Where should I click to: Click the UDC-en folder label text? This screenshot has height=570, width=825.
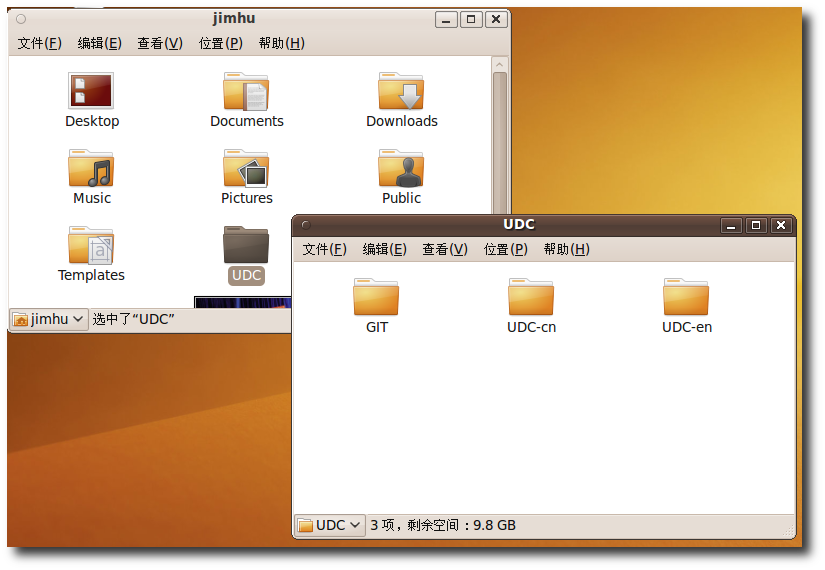(687, 327)
